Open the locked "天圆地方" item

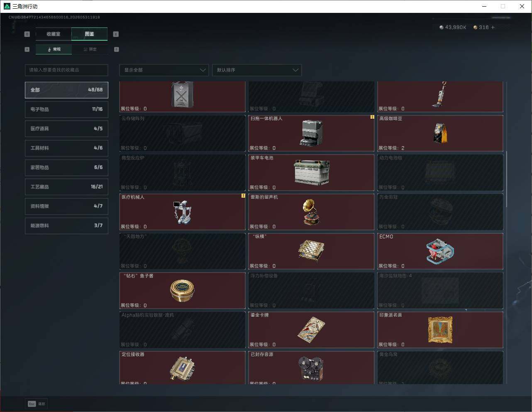[x=183, y=251]
